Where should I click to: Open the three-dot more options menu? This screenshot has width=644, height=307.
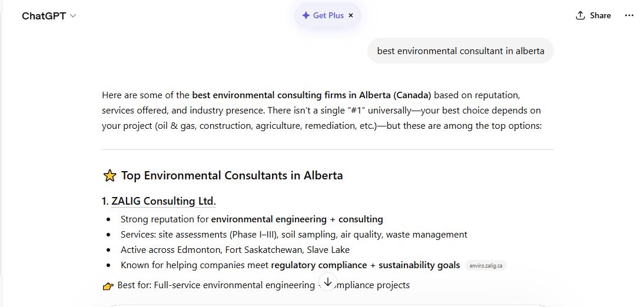click(x=629, y=15)
